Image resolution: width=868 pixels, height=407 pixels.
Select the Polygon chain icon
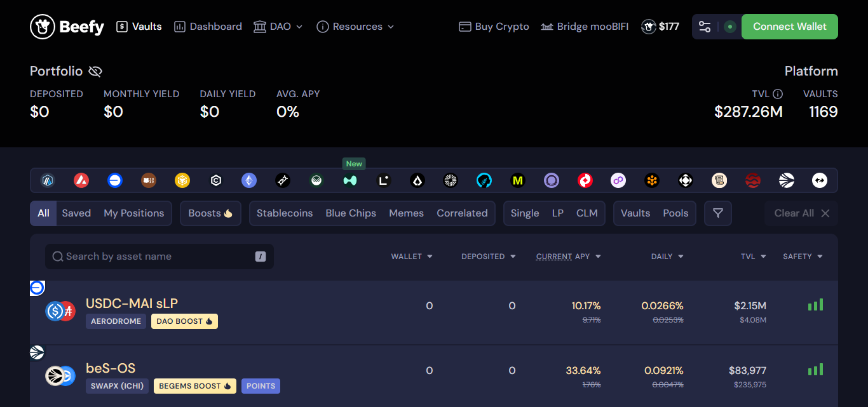coord(619,181)
